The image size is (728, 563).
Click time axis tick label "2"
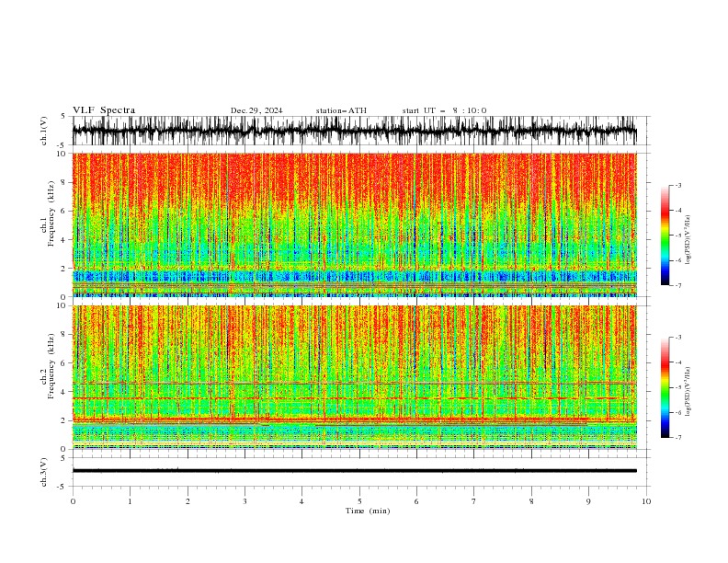point(188,501)
